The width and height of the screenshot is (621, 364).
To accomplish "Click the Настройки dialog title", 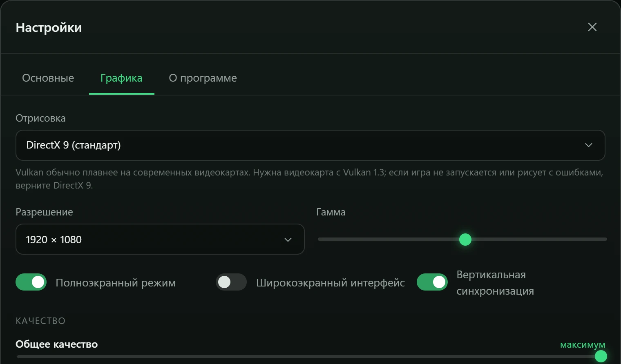I will [x=49, y=27].
